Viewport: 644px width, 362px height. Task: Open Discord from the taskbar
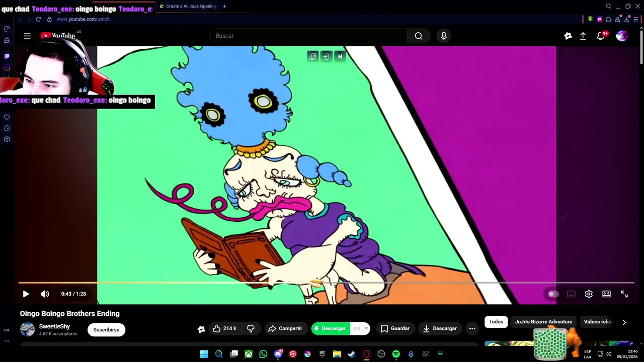pyautogui.click(x=278, y=354)
